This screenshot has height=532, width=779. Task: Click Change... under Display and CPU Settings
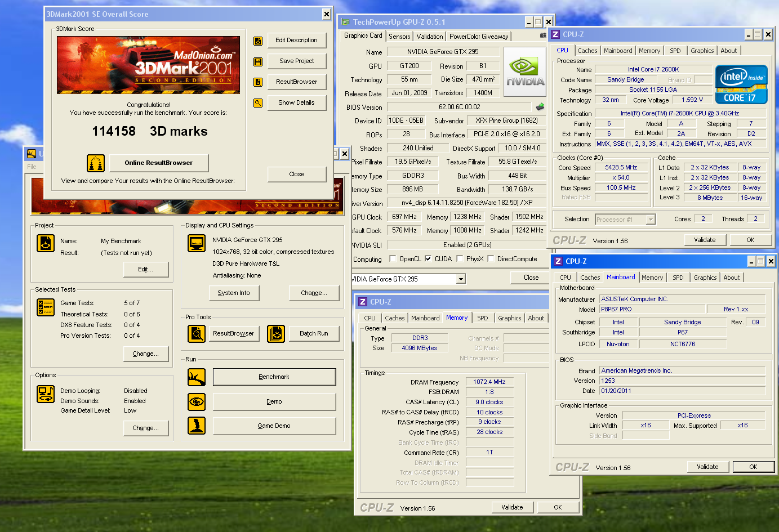(314, 293)
